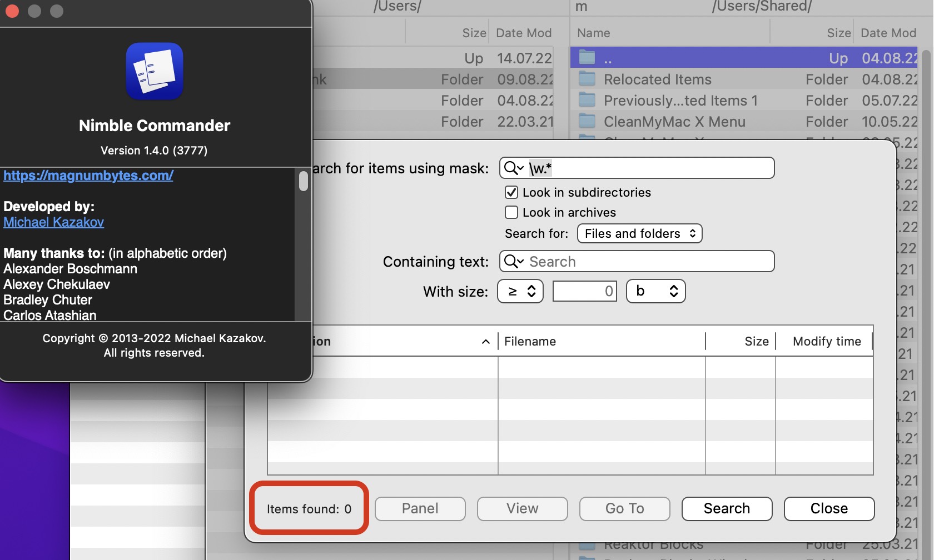The height and width of the screenshot is (560, 934).
Task: Close the About Nimble Commander window
Action: (x=12, y=11)
